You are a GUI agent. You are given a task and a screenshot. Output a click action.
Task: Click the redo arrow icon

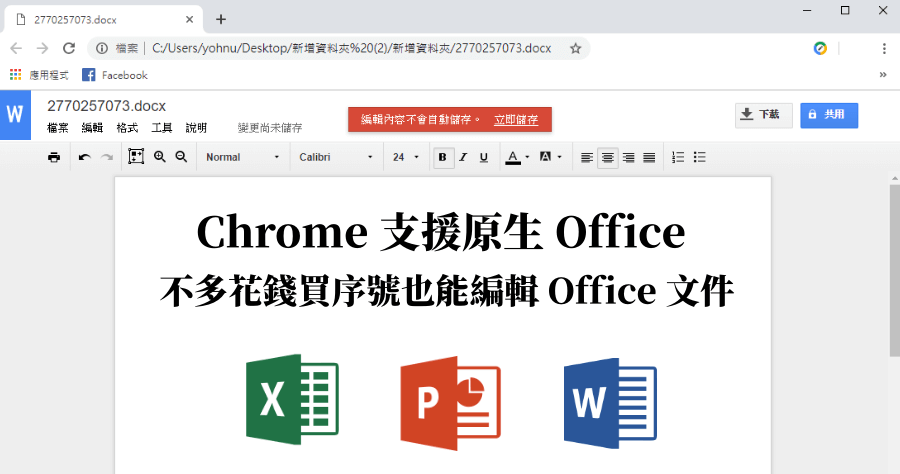pos(107,157)
